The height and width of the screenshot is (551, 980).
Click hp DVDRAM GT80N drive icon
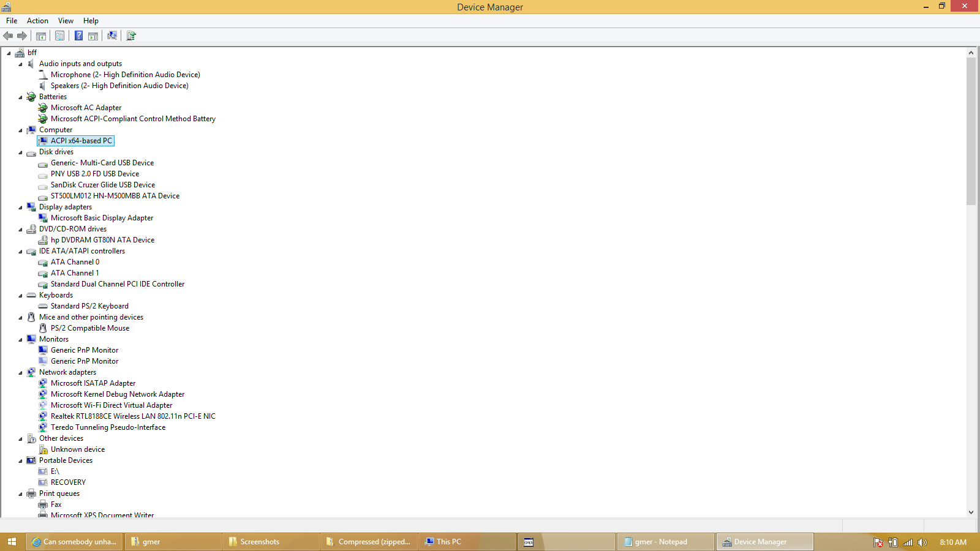[43, 240]
